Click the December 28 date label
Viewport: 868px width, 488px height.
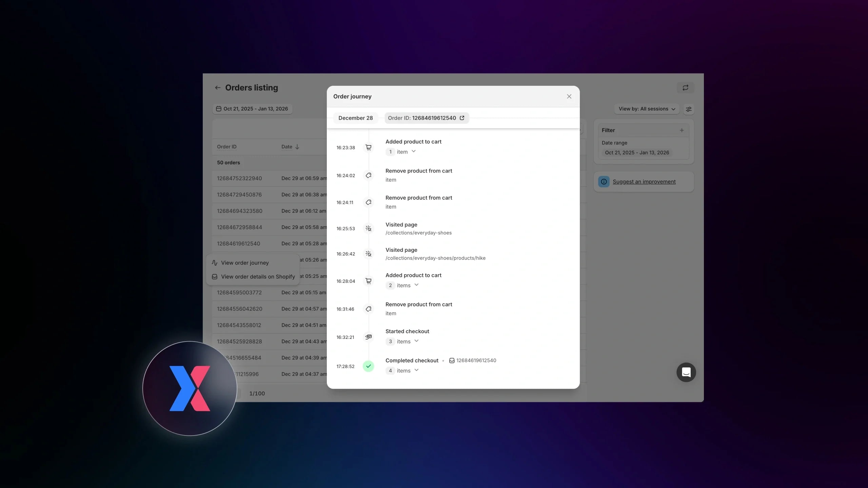click(x=355, y=118)
